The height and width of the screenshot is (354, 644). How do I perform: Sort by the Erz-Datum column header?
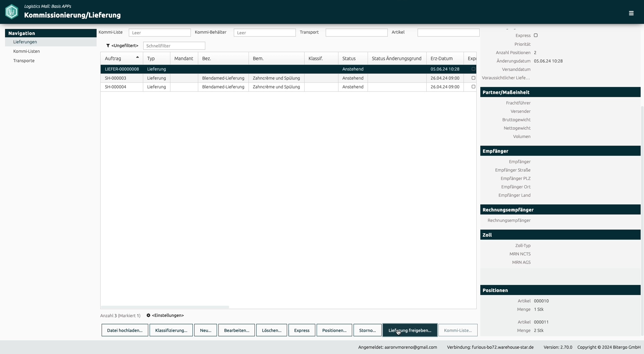coord(445,58)
